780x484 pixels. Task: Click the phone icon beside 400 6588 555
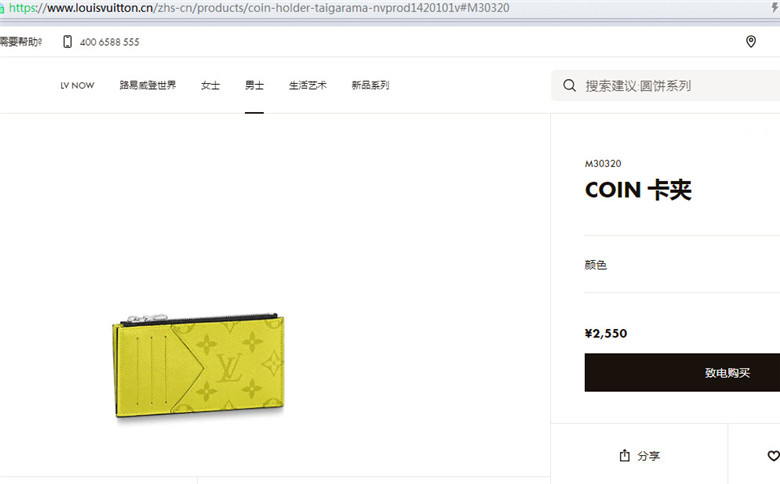click(67, 42)
